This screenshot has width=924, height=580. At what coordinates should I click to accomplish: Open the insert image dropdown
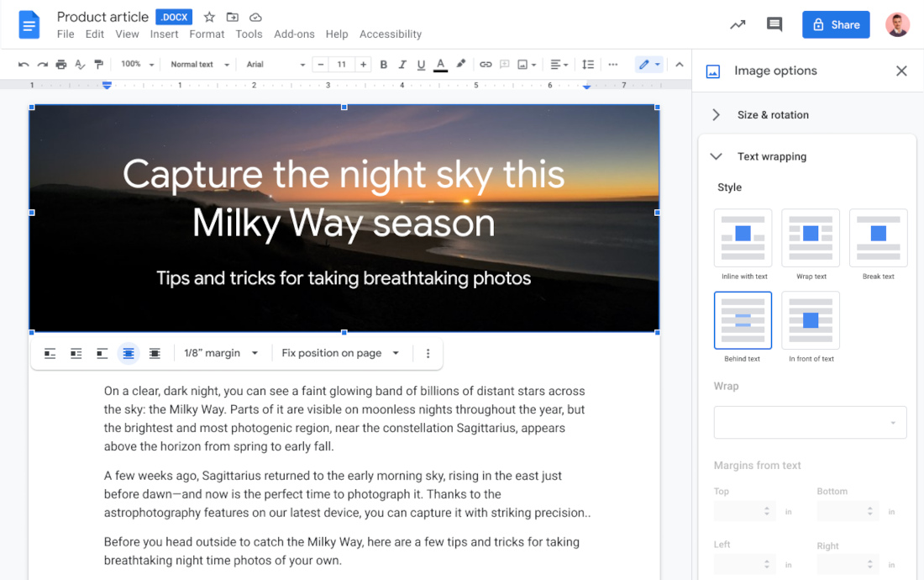coord(527,64)
